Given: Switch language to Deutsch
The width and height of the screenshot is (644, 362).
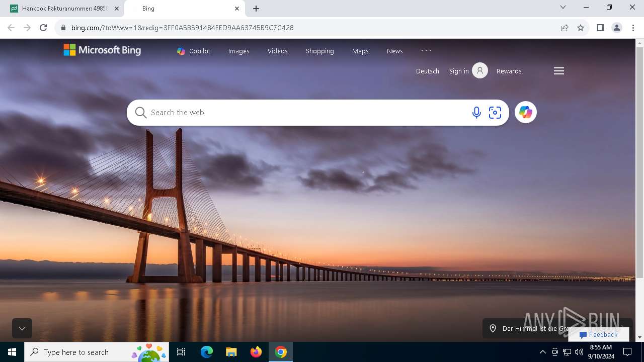Looking at the screenshot, I should click(428, 71).
